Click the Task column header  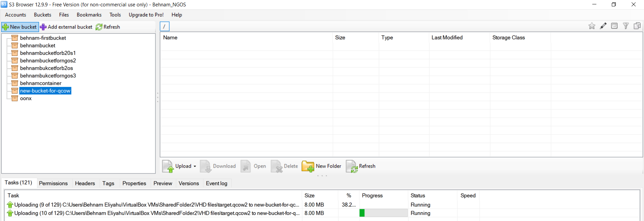[153, 196]
